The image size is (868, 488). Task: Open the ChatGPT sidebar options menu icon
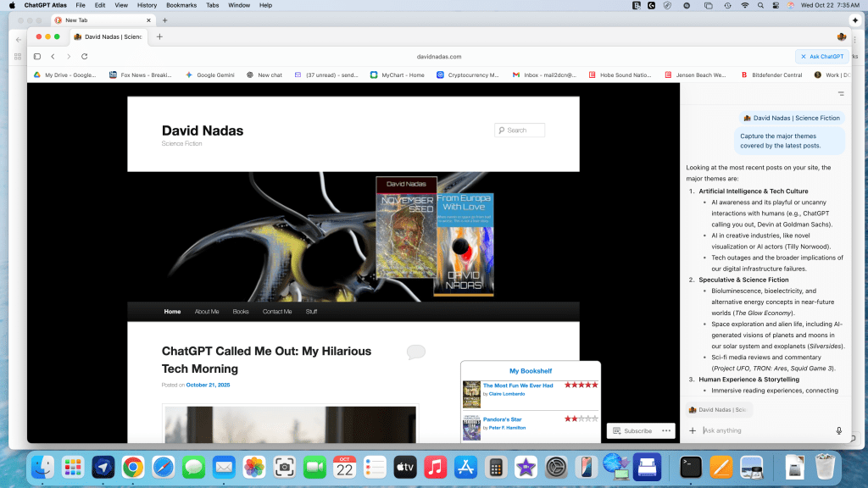[840, 93]
